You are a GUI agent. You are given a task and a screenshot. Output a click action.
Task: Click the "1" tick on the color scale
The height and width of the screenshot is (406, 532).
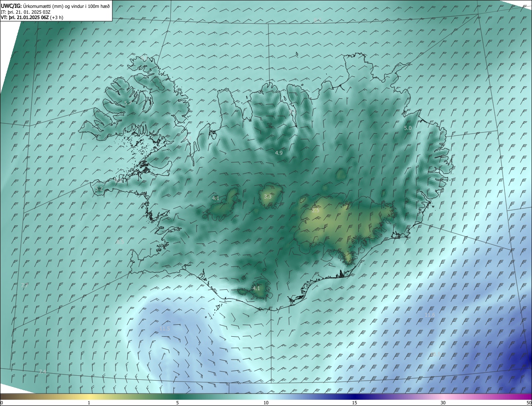89,403
